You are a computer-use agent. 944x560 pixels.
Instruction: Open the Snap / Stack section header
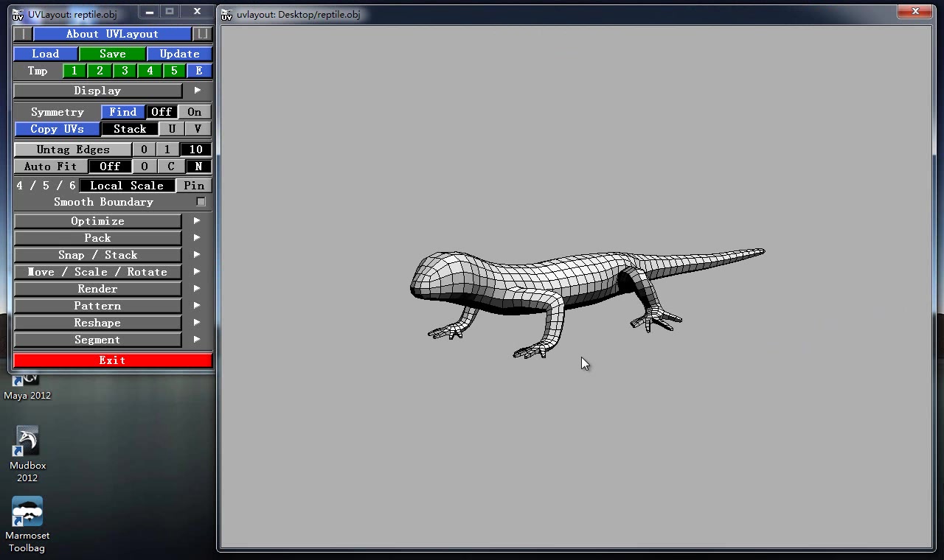click(97, 255)
